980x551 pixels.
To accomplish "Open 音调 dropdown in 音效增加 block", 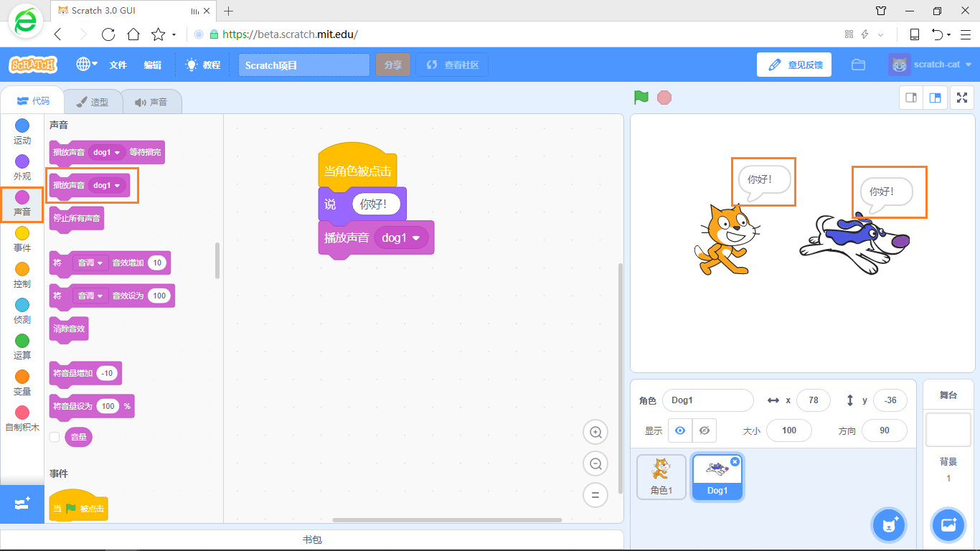I will tap(90, 263).
